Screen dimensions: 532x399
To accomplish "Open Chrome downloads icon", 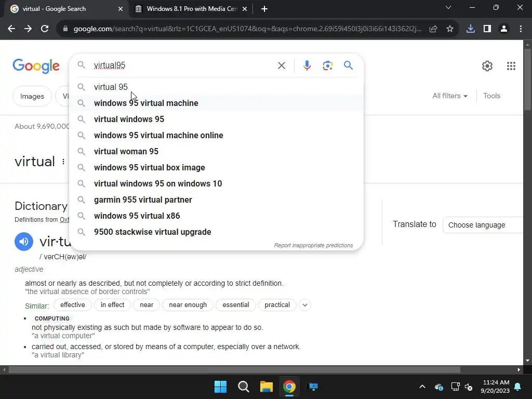I will pos(471,29).
